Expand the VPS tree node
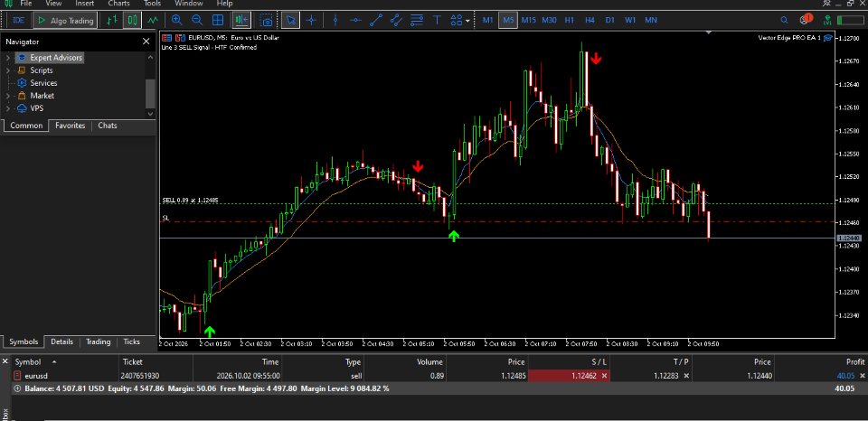This screenshot has height=421, width=868. point(8,108)
